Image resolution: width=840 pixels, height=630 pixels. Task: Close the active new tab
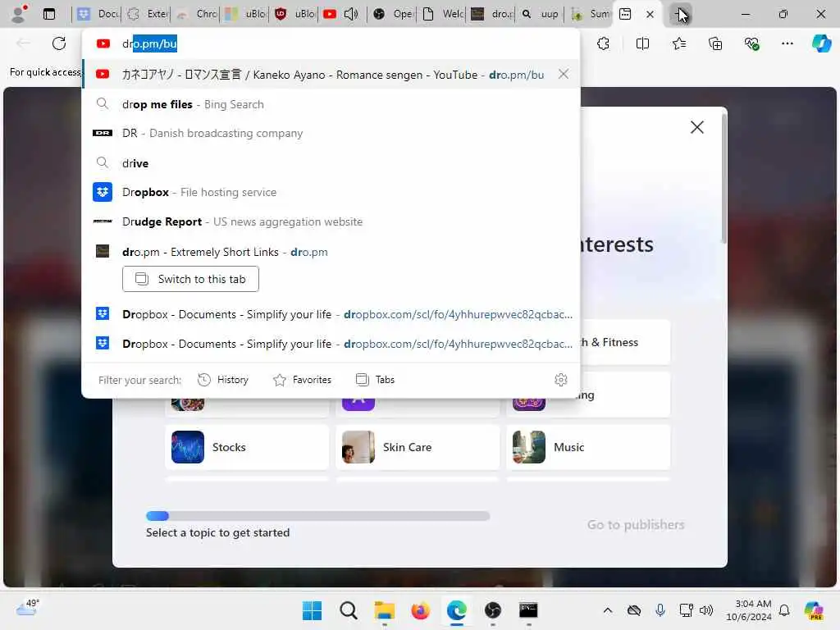pos(650,14)
